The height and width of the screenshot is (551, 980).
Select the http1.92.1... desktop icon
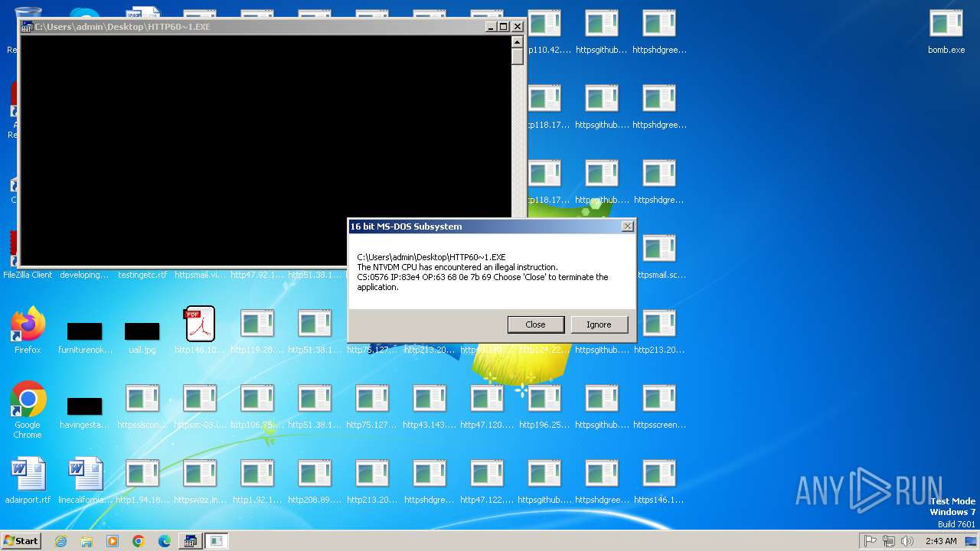point(257,481)
